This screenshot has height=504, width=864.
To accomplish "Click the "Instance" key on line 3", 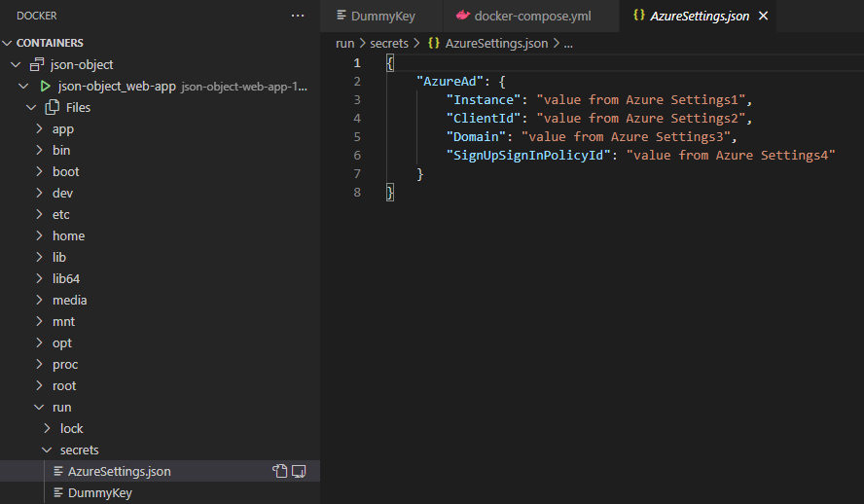I will [484, 100].
